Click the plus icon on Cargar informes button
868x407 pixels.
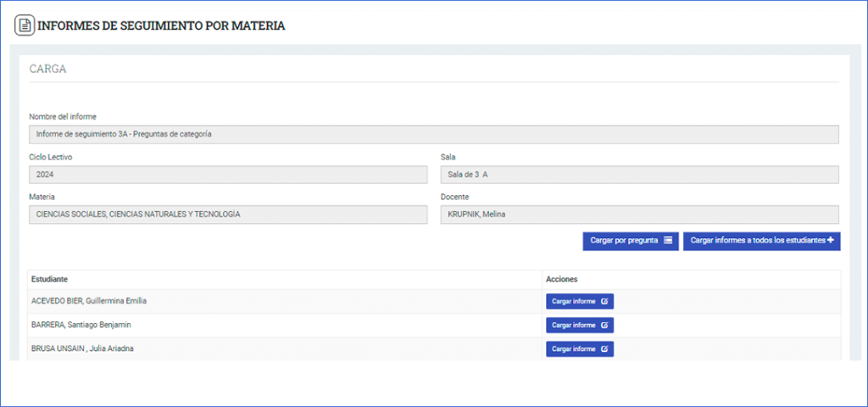[830, 241]
